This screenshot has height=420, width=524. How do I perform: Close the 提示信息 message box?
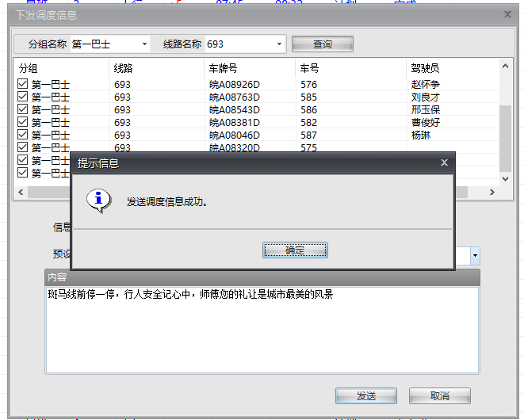(444, 162)
